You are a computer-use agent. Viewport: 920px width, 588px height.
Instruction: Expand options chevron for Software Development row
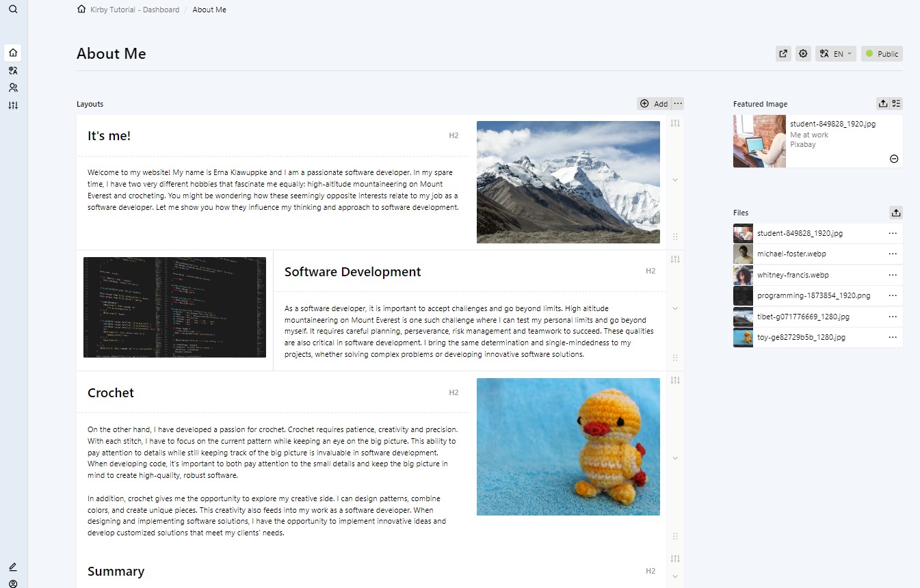pos(675,308)
